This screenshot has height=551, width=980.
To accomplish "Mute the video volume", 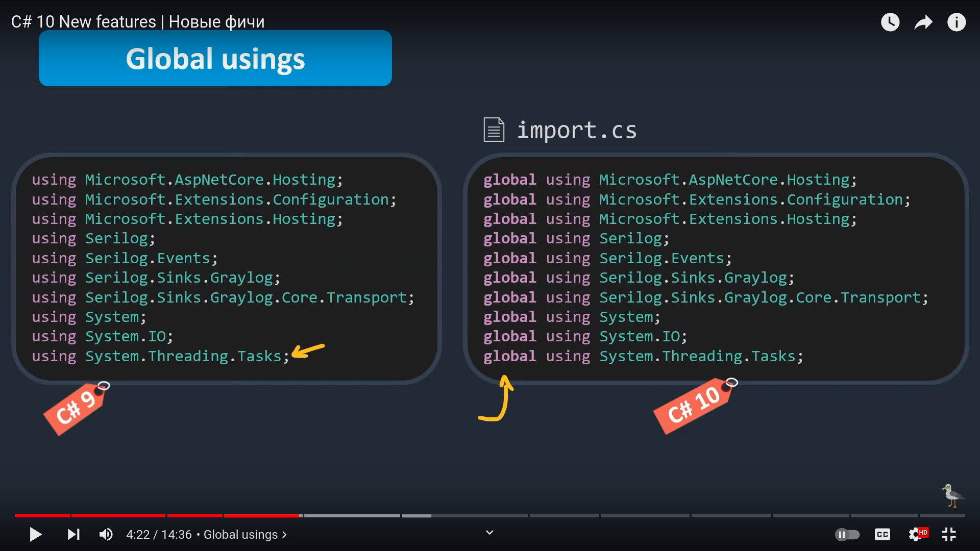I will point(106,534).
